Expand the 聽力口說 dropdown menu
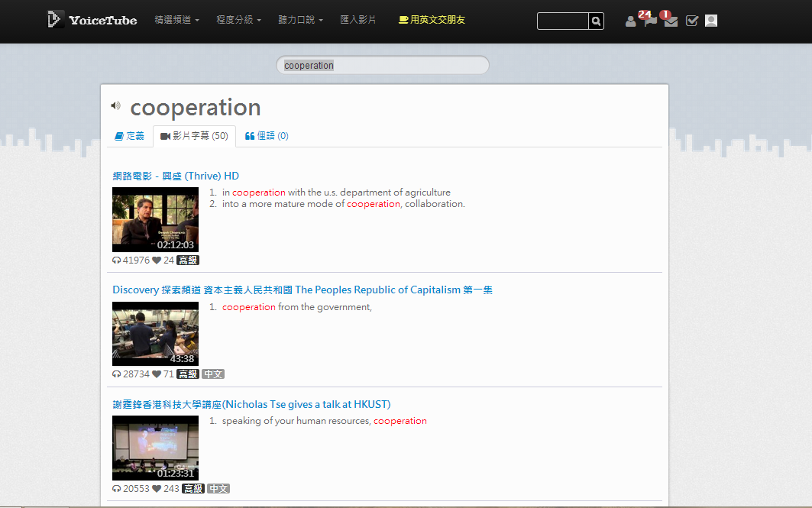This screenshot has width=812, height=508. tap(300, 20)
